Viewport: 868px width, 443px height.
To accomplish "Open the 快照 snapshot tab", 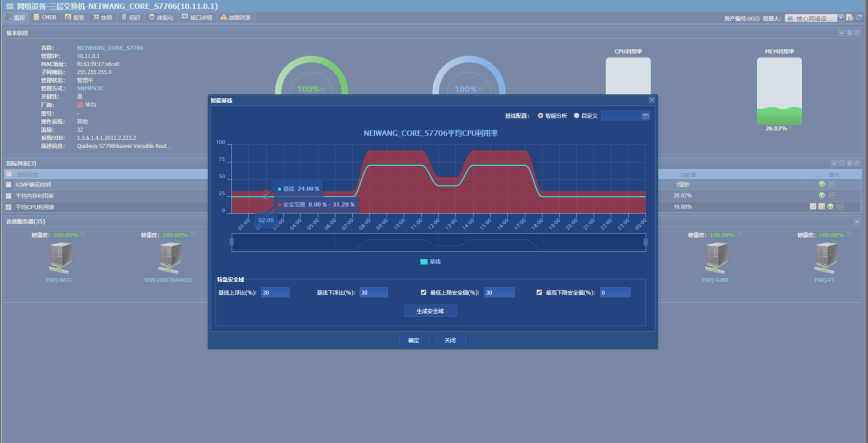I will point(102,18).
